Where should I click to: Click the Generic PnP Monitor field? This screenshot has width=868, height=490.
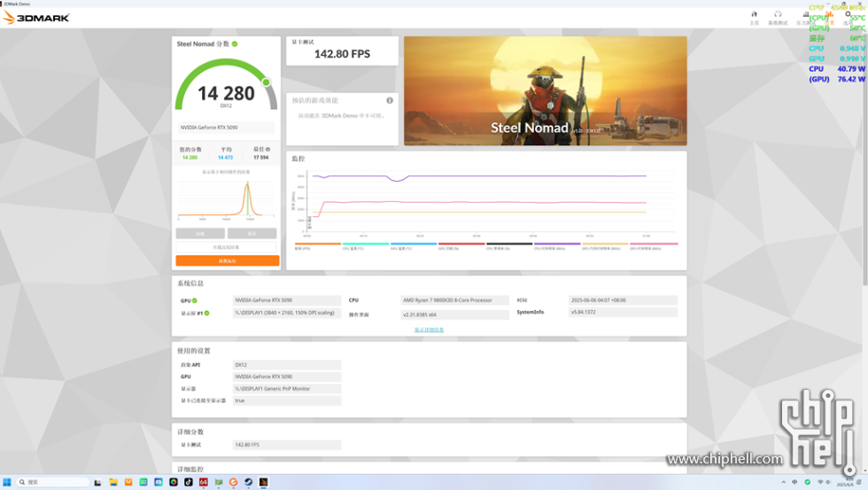pos(287,389)
